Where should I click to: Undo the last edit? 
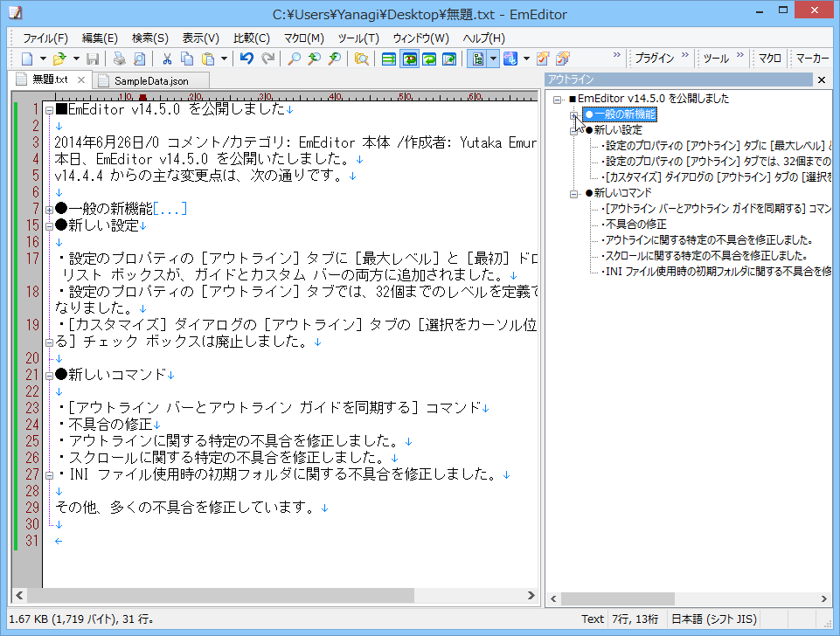coord(246,59)
